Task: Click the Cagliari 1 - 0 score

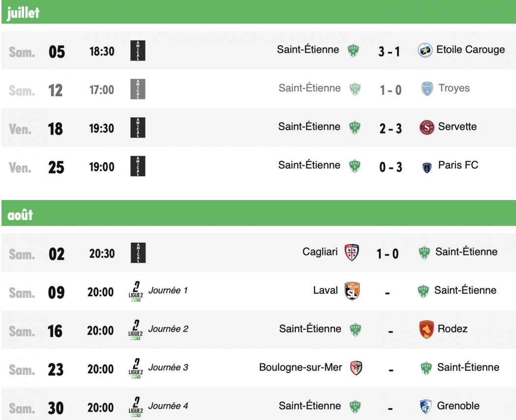Action: pyautogui.click(x=388, y=253)
